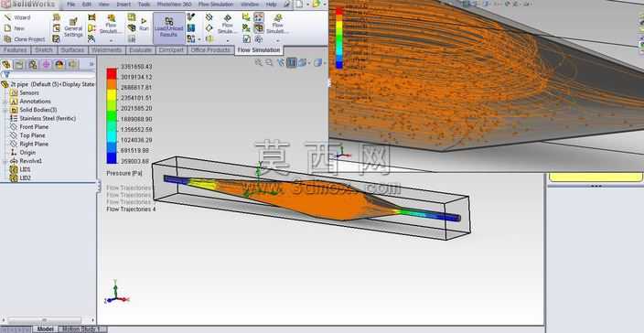Image resolution: width=644 pixels, height=333 pixels.
Task: Expand the third Flow Simulation ribbon dropdown
Action: pos(278,40)
